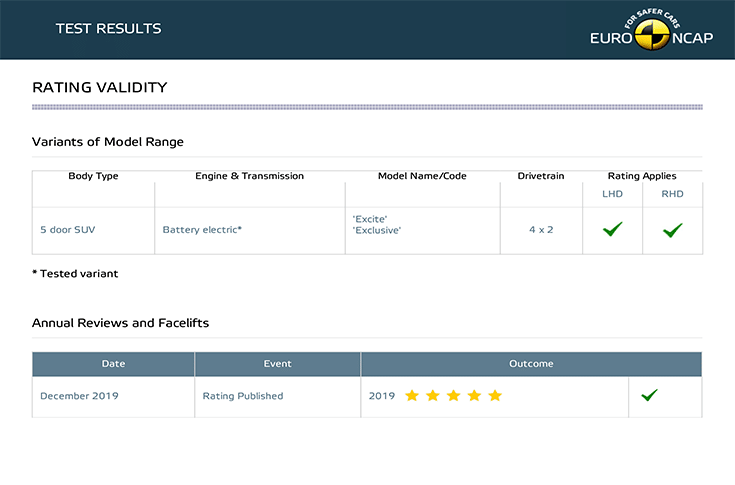Click the Battery electric* cell

coord(202,230)
